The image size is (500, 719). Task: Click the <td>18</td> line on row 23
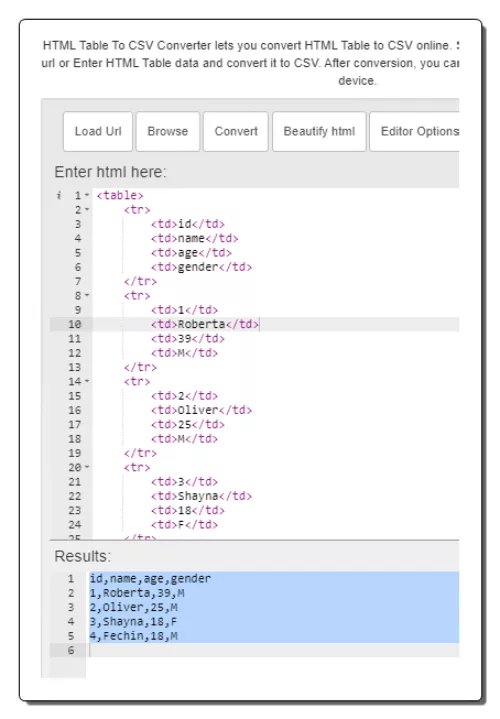pos(188,510)
